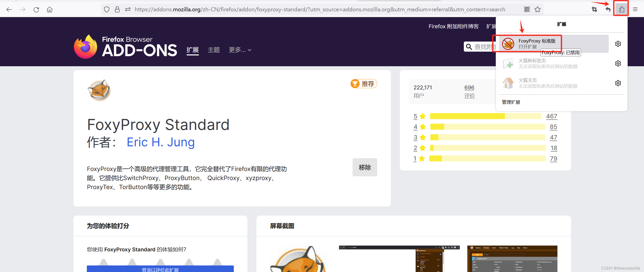The width and height of the screenshot is (644, 272).
Task: Select the 222,171 用户 count text
Action: coord(423,91)
